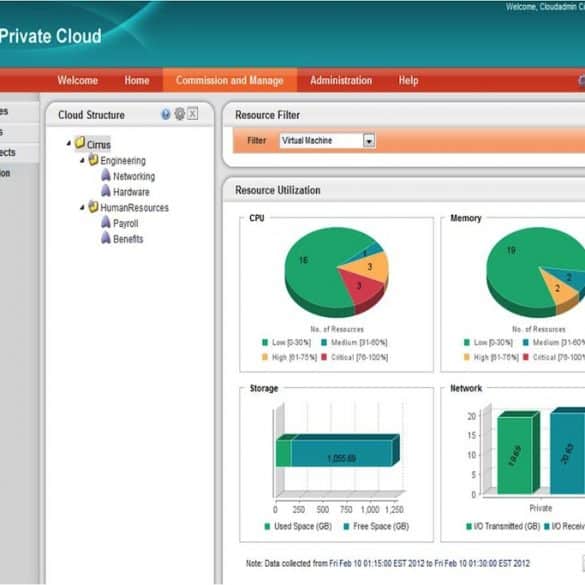Select the Cirrus tree label
The image size is (585, 585).
pos(98,144)
